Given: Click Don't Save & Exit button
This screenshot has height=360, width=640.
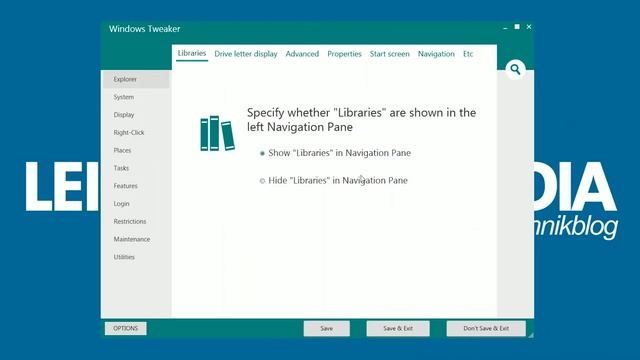Looking at the screenshot, I should tap(486, 328).
